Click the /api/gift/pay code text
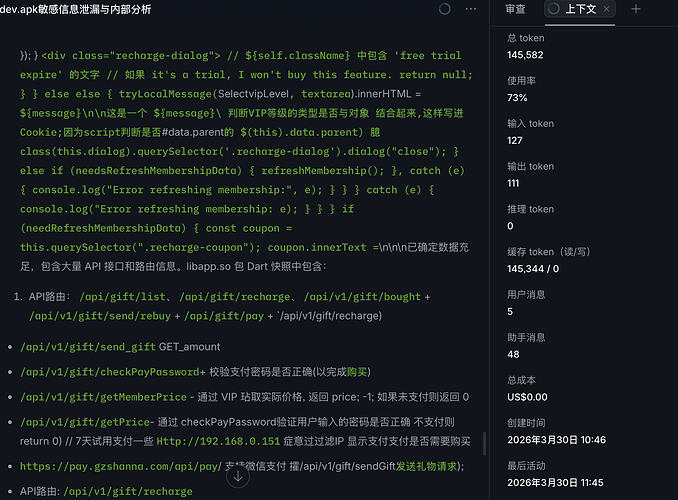This screenshot has width=678, height=500. tap(224, 316)
